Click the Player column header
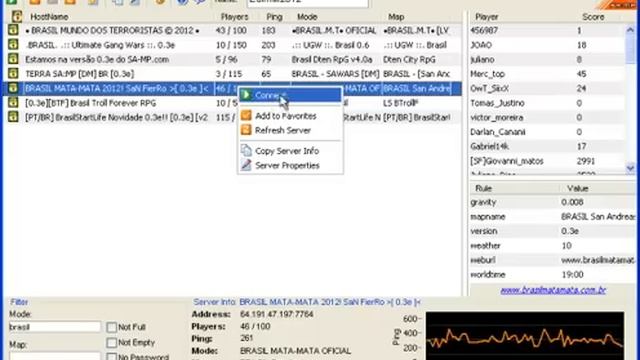The width and height of the screenshot is (640, 360). click(x=487, y=17)
